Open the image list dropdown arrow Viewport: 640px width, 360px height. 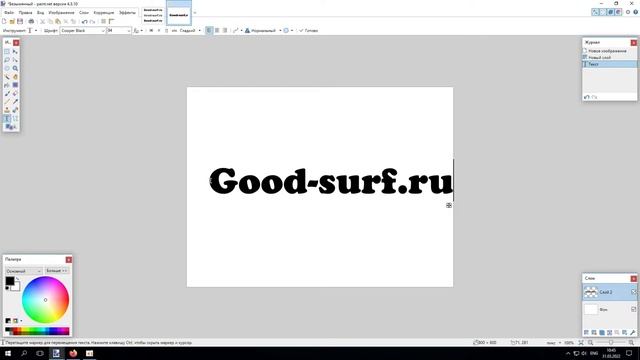coord(195,13)
